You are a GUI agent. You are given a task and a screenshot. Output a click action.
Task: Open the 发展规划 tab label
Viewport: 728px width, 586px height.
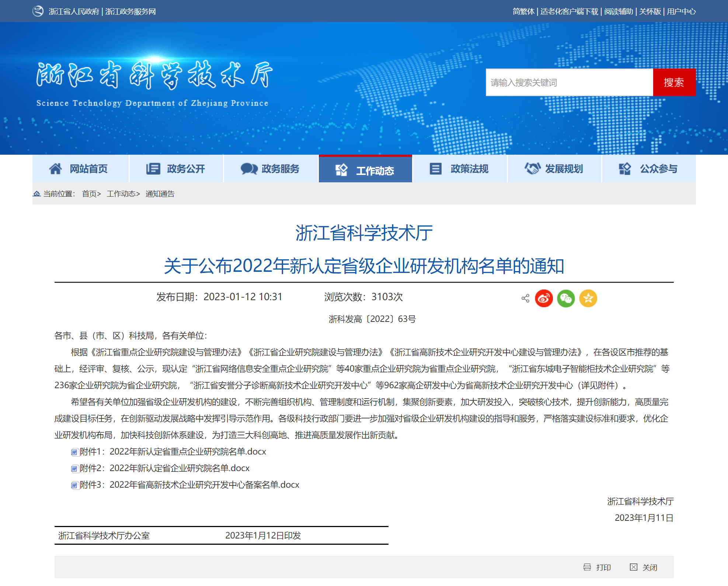click(x=564, y=169)
